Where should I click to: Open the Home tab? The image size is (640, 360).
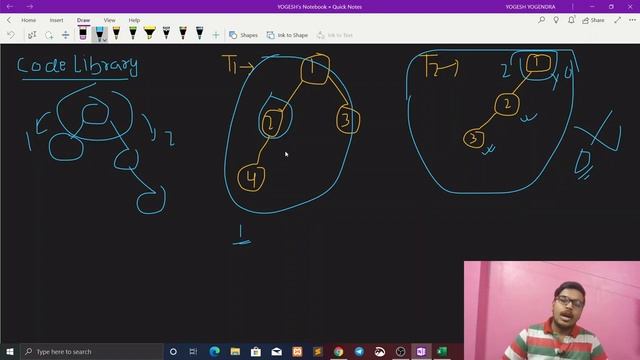tap(29, 20)
